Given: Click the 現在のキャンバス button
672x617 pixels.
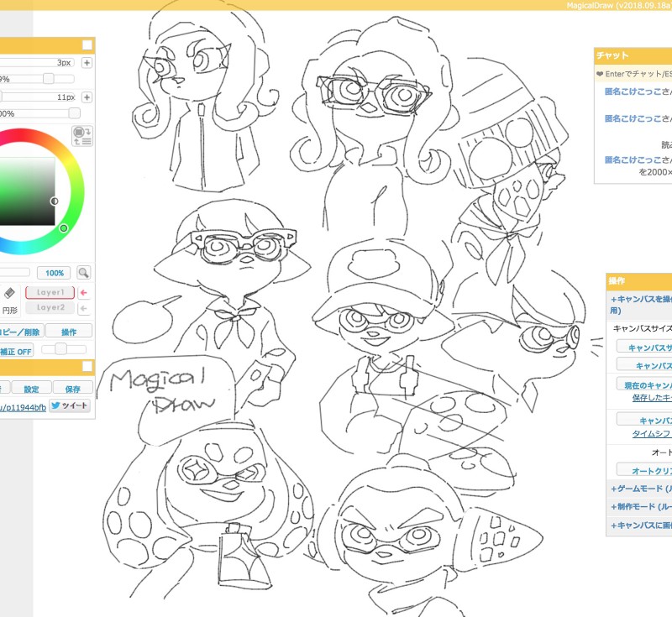Looking at the screenshot, I should [x=644, y=385].
